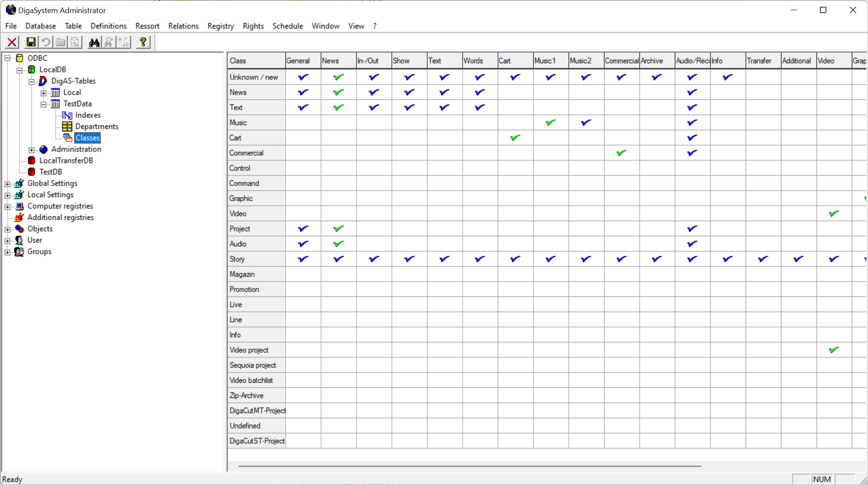The height and width of the screenshot is (485, 868).
Task: Click the Indexes icon under TestData
Action: [x=67, y=115]
